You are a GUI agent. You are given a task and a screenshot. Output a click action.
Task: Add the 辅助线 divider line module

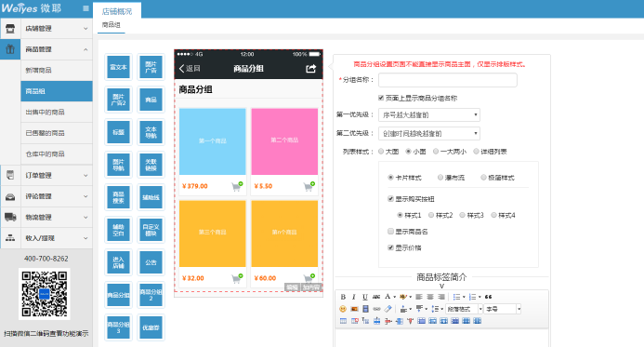[151, 197]
